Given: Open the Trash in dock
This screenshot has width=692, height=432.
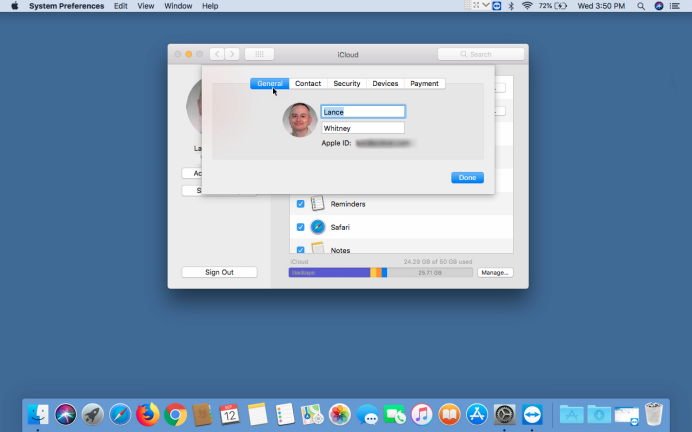Looking at the screenshot, I should coord(654,413).
